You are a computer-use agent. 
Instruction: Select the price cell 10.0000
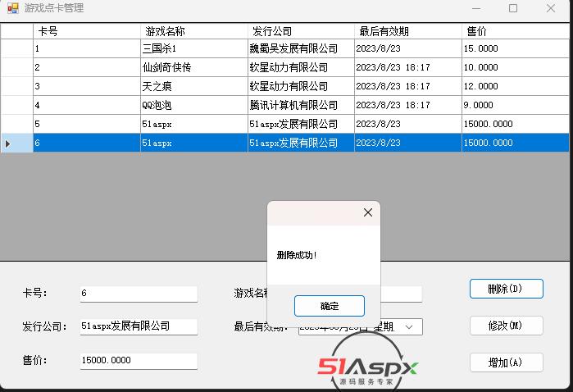[x=516, y=67]
